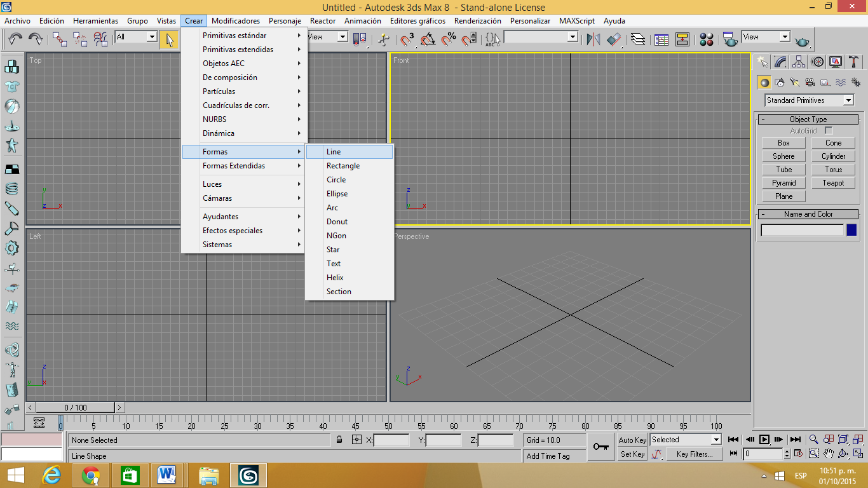Switch to the Create panel tab
The image size is (868, 488).
point(762,62)
